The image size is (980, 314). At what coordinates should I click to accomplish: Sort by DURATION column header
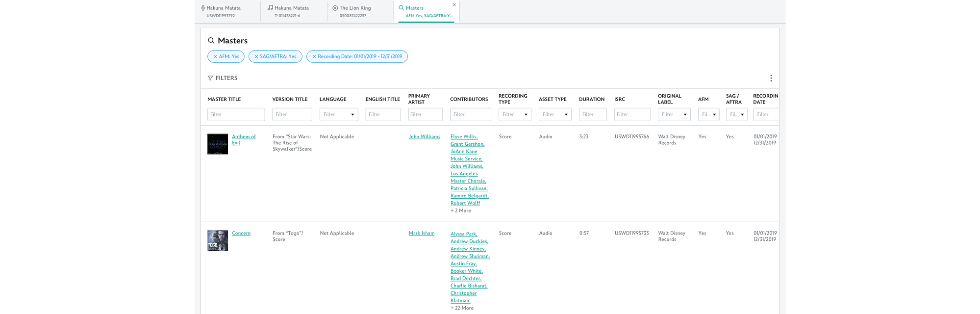(x=592, y=99)
